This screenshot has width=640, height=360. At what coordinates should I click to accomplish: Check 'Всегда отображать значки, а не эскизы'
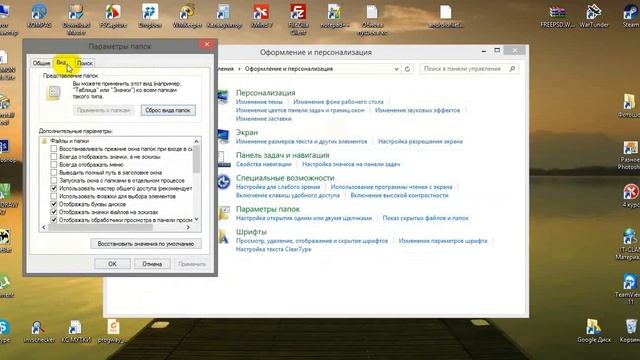[53, 157]
